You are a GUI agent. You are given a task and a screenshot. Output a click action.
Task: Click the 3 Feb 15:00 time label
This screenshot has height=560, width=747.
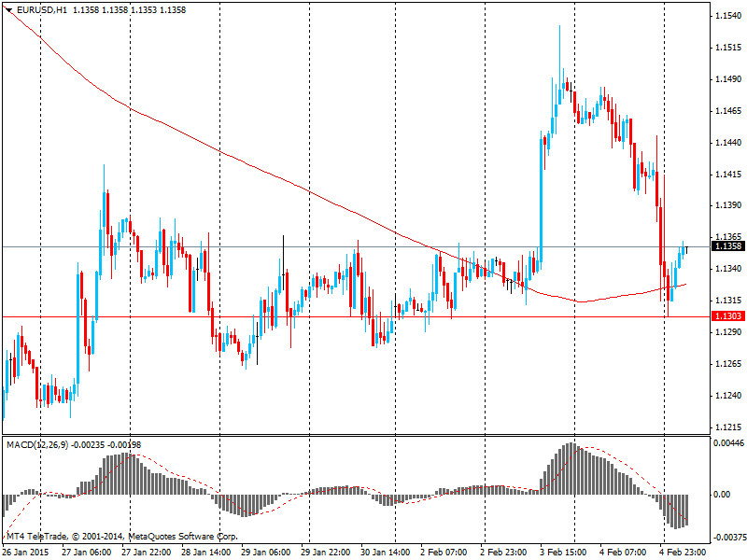(x=563, y=553)
